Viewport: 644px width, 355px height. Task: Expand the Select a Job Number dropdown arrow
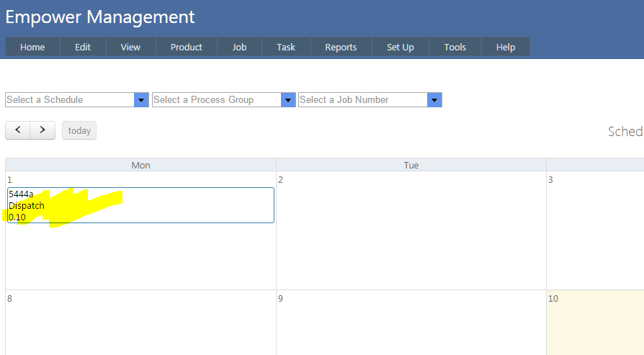(434, 100)
